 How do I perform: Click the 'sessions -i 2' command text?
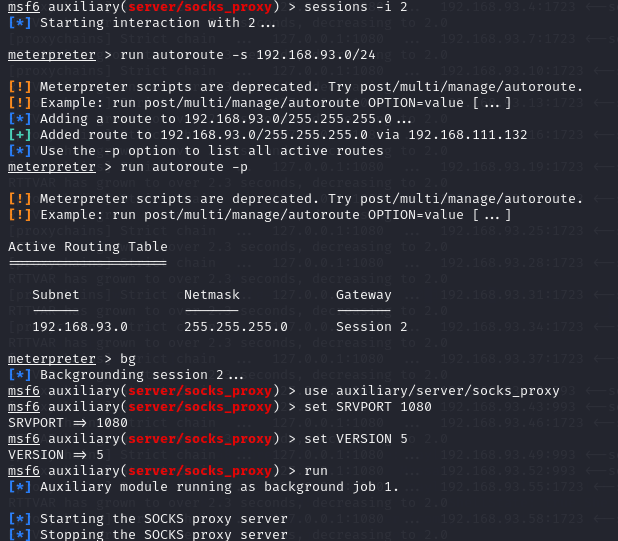(x=356, y=7)
